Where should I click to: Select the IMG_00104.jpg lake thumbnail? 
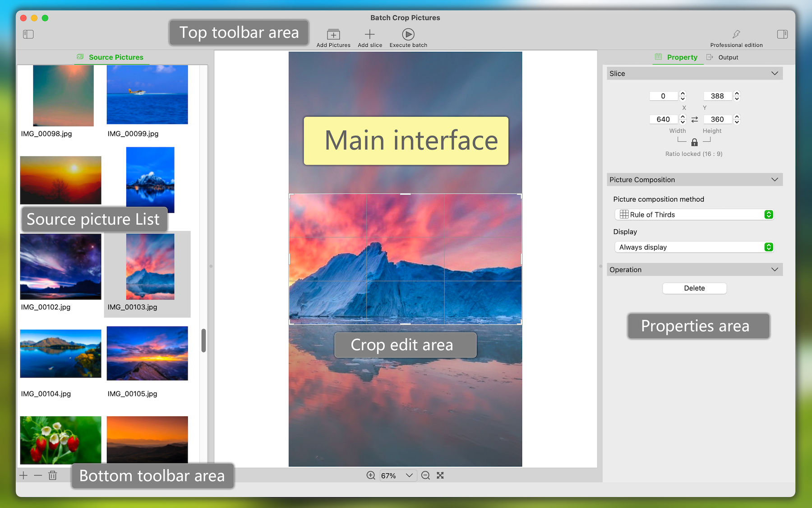60,354
